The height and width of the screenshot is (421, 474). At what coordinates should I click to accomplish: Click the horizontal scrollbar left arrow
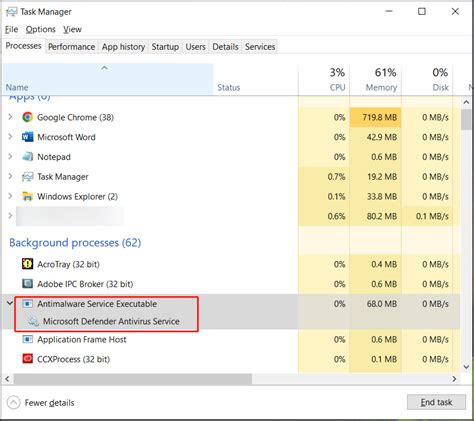[7, 379]
